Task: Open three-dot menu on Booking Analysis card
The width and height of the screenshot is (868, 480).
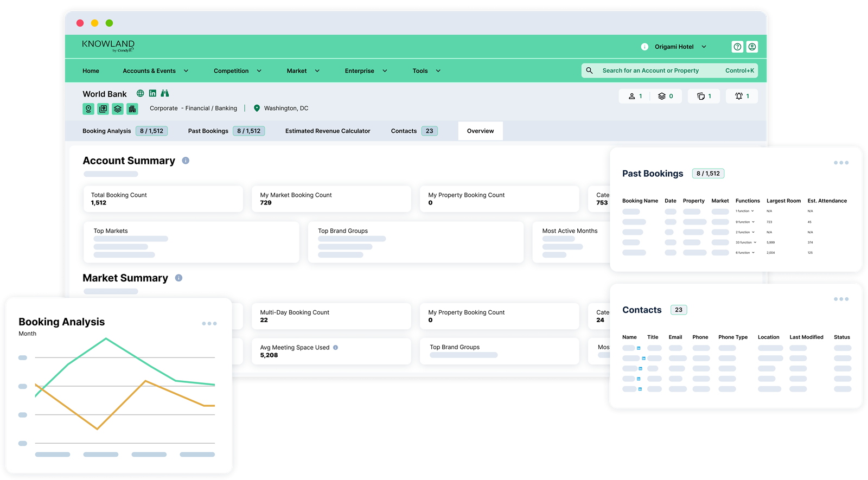Action: point(209,324)
